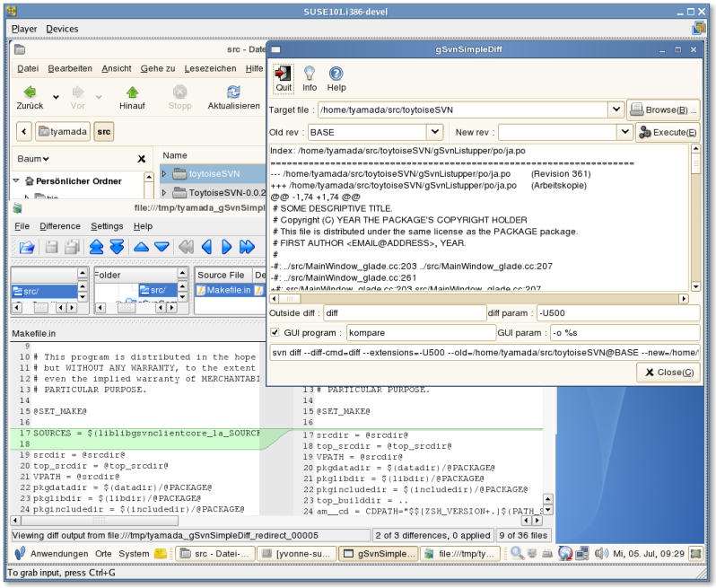Open the New rev dropdown arrow

tap(624, 132)
